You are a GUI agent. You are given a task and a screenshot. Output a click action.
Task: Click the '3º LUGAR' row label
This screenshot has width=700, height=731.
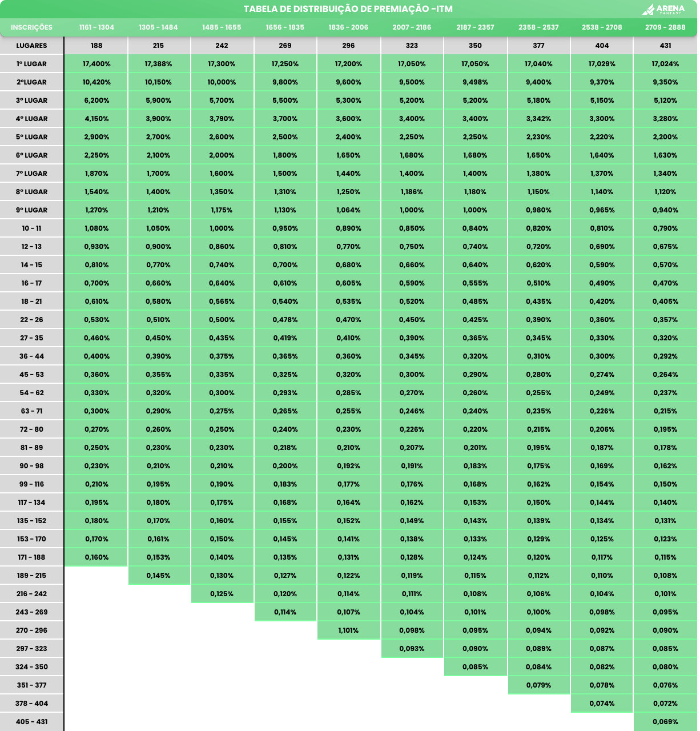click(x=31, y=101)
